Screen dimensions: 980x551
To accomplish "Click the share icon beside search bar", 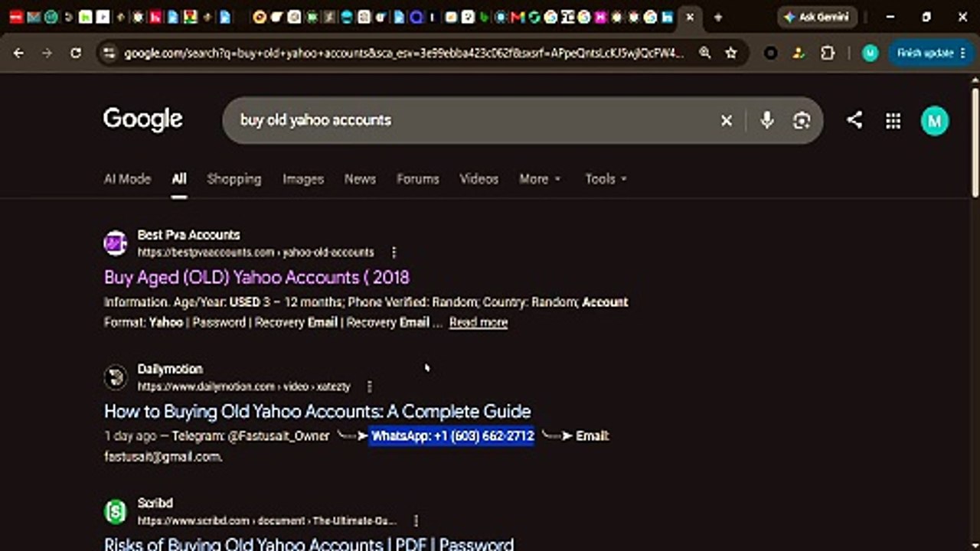I will click(x=854, y=120).
